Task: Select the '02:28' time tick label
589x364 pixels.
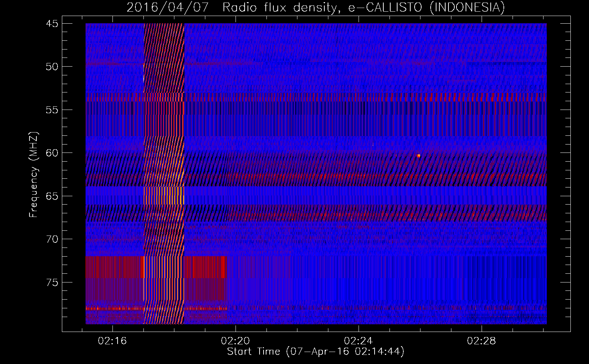Action: (x=481, y=341)
